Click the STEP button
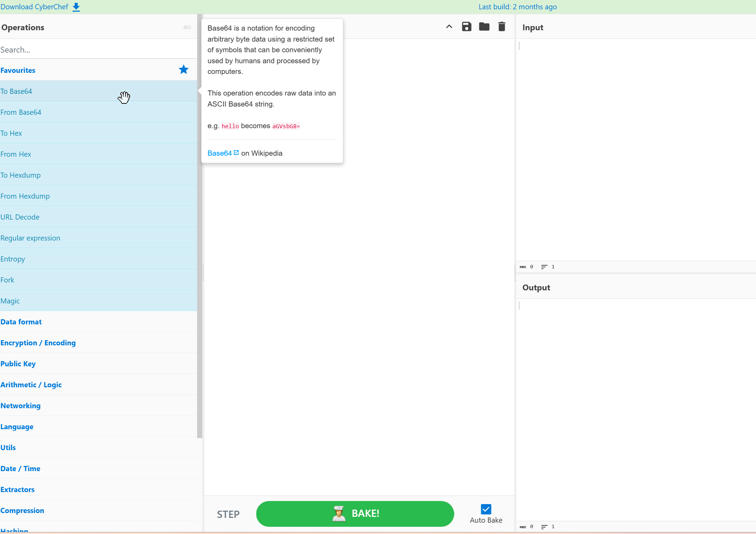Screen dimensions: 756x534 (x=228, y=514)
